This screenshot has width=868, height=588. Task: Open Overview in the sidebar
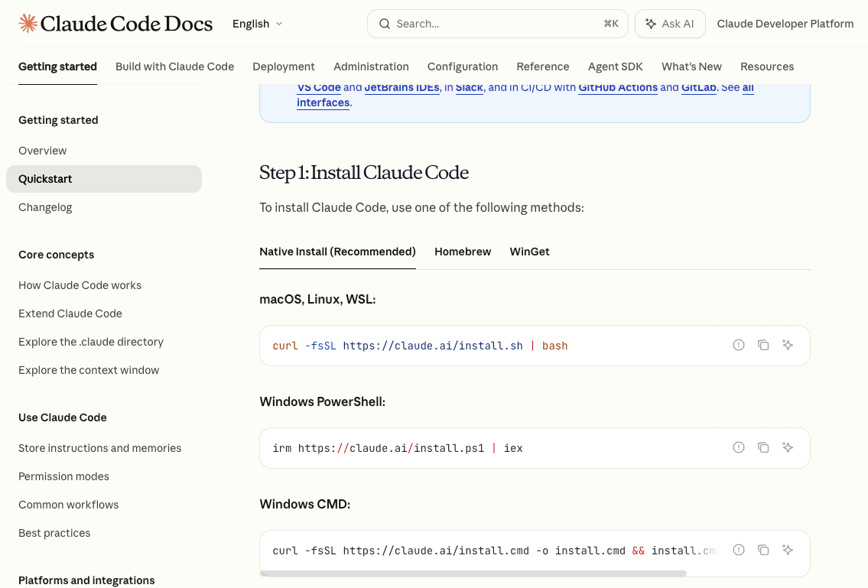tap(43, 151)
